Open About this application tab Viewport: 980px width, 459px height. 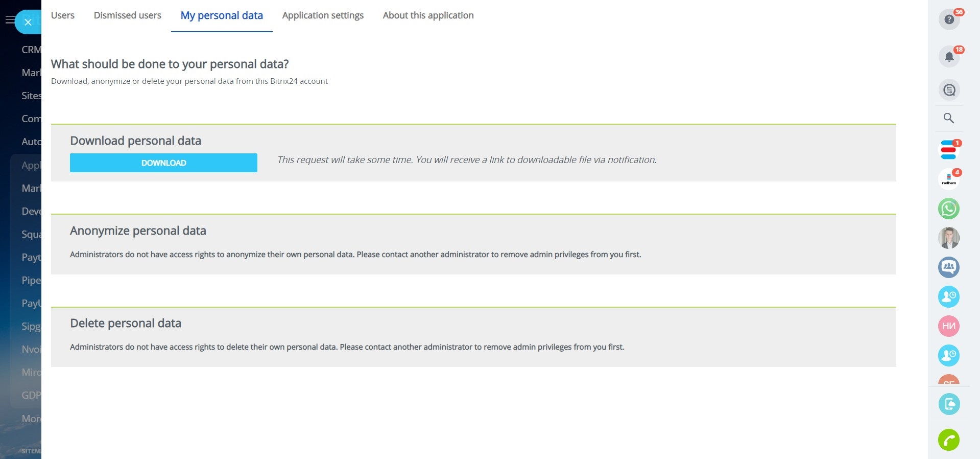pyautogui.click(x=428, y=15)
